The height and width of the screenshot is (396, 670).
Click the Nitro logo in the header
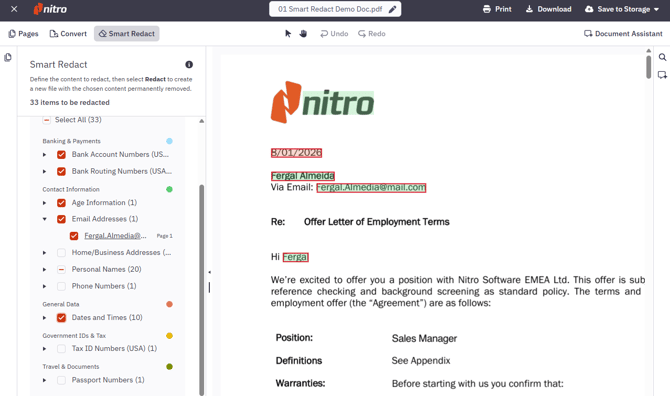[50, 9]
